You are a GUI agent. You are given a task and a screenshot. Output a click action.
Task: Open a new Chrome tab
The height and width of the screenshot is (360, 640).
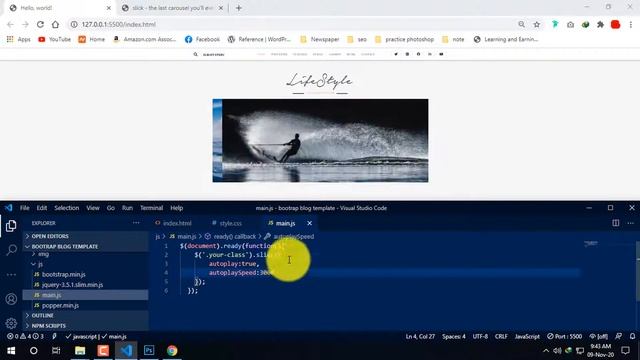pyautogui.click(x=239, y=8)
